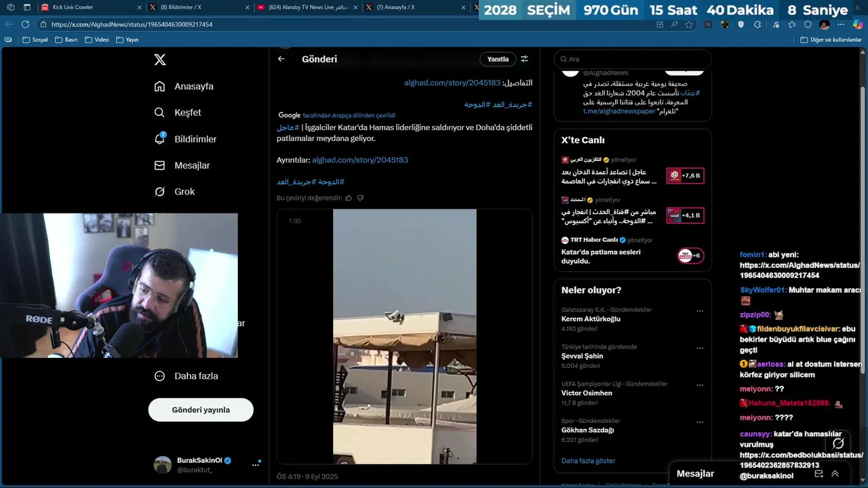Expand the Mesajlar drawer chevrons
The width and height of the screenshot is (868, 488).
pyautogui.click(x=835, y=474)
